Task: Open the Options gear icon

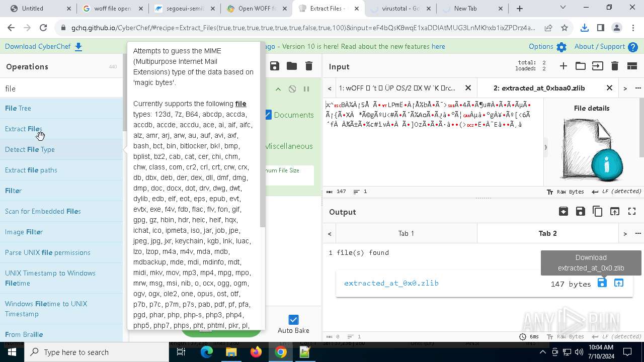Action: [561, 47]
